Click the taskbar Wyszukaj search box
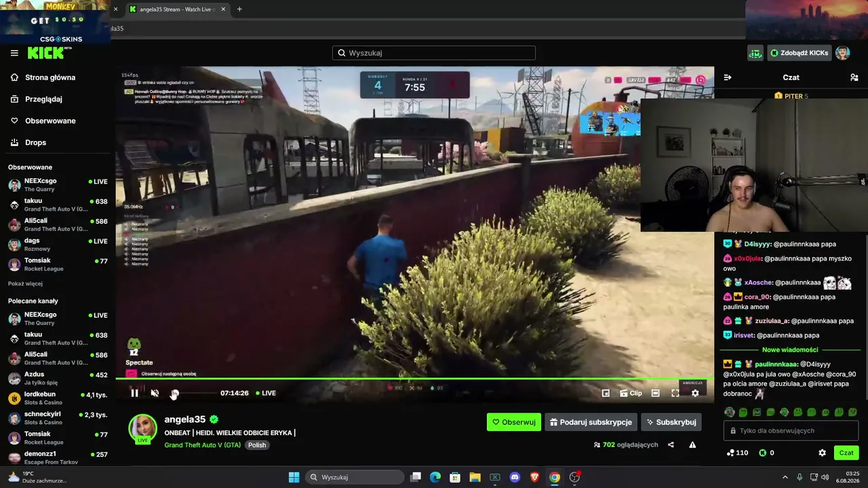This screenshot has width=868, height=488. pyautogui.click(x=355, y=477)
